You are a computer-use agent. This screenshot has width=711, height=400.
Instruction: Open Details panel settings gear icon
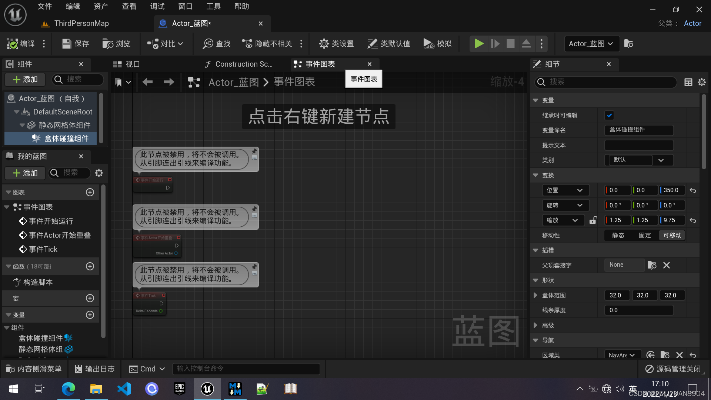coord(702,82)
